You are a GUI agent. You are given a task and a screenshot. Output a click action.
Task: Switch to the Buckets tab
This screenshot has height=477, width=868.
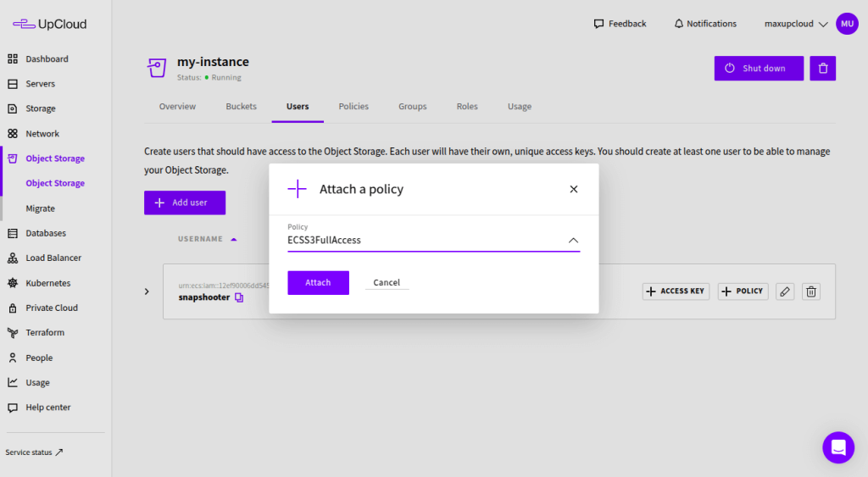tap(242, 107)
